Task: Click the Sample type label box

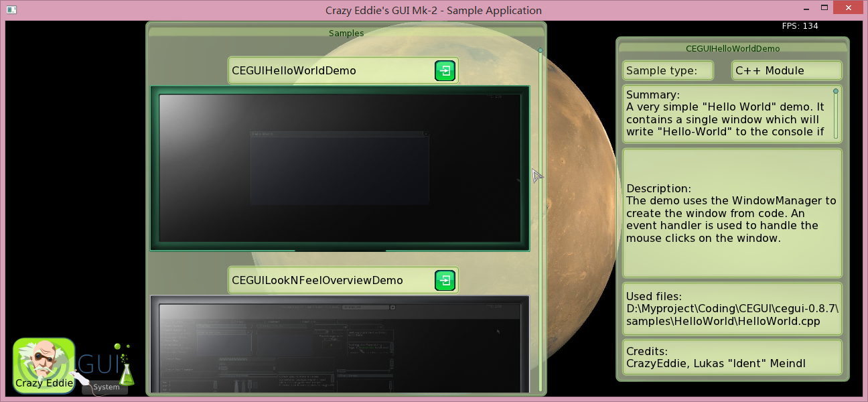Action: click(x=667, y=70)
